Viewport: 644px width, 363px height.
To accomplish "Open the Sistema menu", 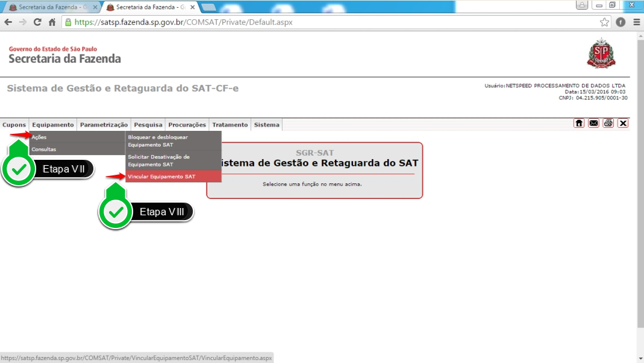I will tap(266, 125).
